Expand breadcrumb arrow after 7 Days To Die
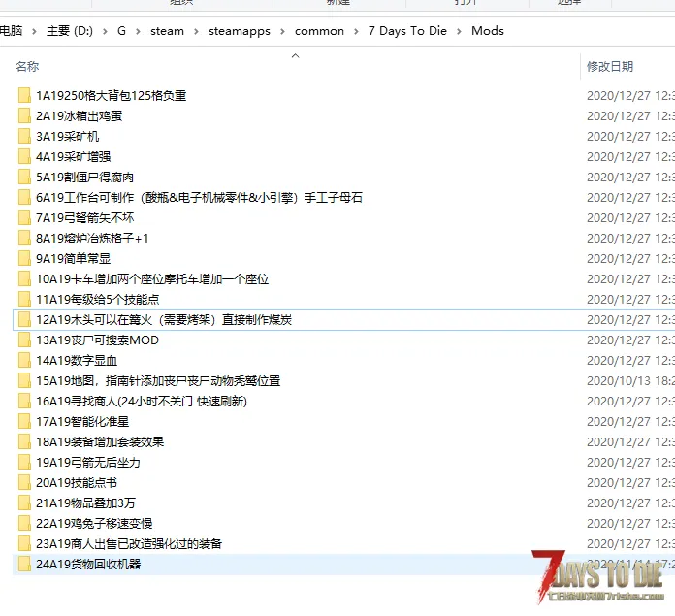Viewport: 675px width, 616px height. click(459, 31)
